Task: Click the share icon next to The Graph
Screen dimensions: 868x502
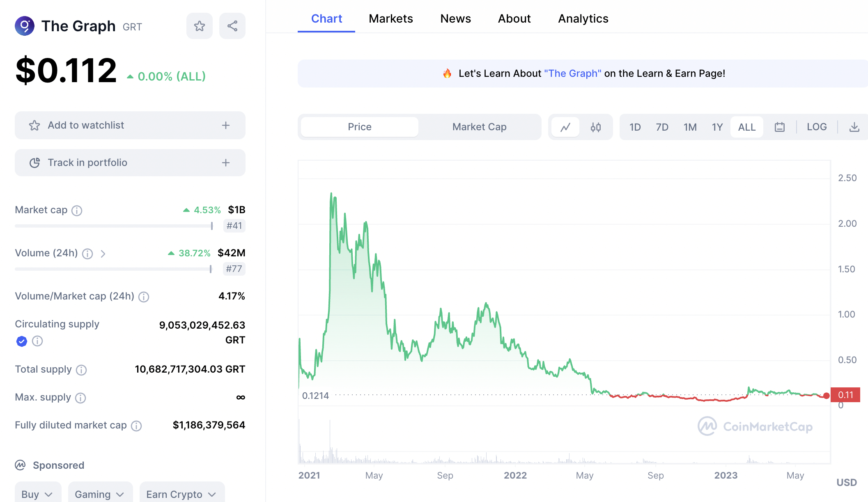Action: (x=232, y=26)
